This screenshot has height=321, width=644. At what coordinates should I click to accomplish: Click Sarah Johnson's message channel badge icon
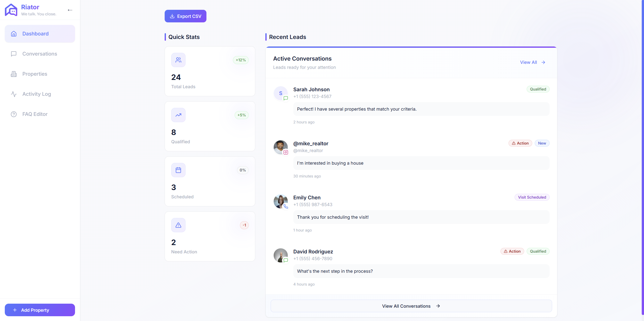(286, 98)
